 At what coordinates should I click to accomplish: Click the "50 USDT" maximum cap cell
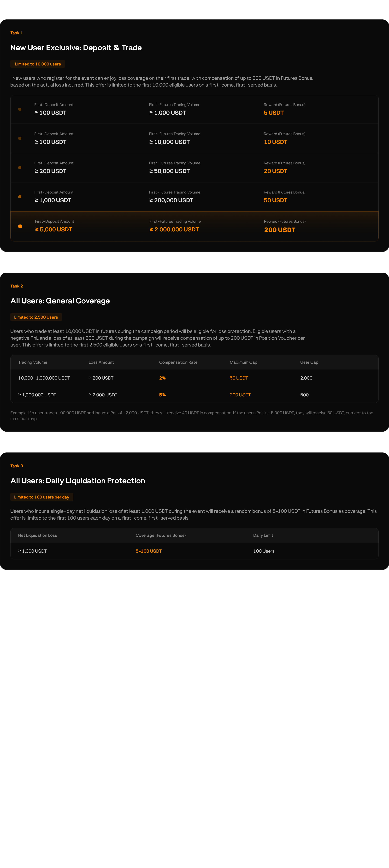(239, 378)
